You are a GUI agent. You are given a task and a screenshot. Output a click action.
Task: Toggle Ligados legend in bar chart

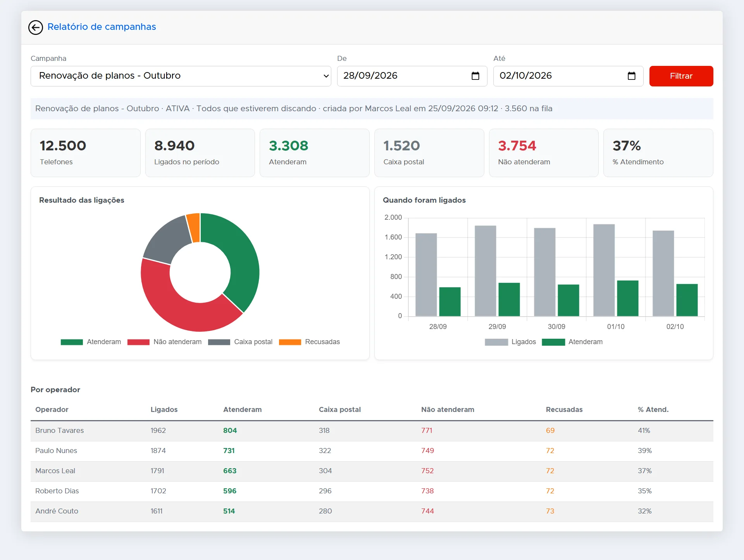click(x=510, y=342)
